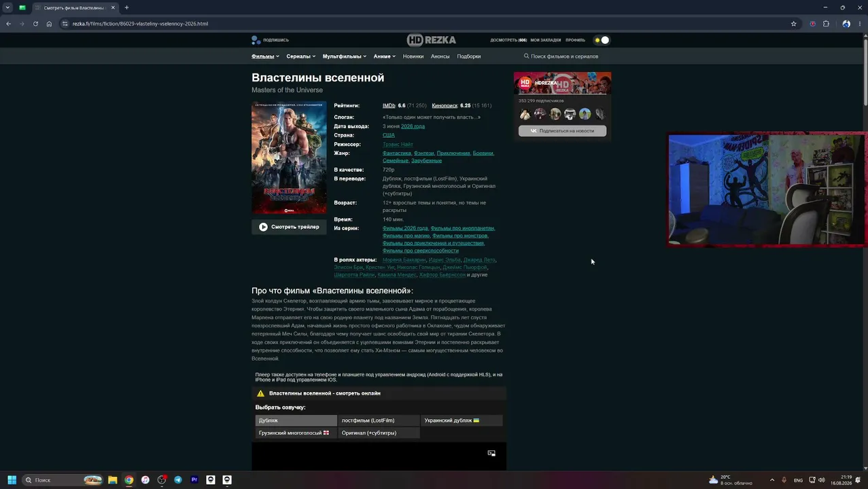Image resolution: width=868 pixels, height=489 pixels.
Task: Open Досмотреть (606) list
Action: point(508,40)
